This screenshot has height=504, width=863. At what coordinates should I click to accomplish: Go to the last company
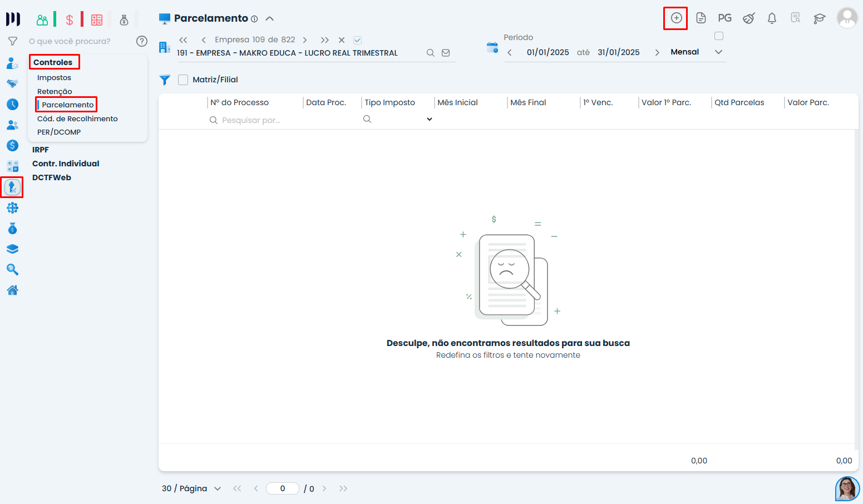tap(325, 40)
